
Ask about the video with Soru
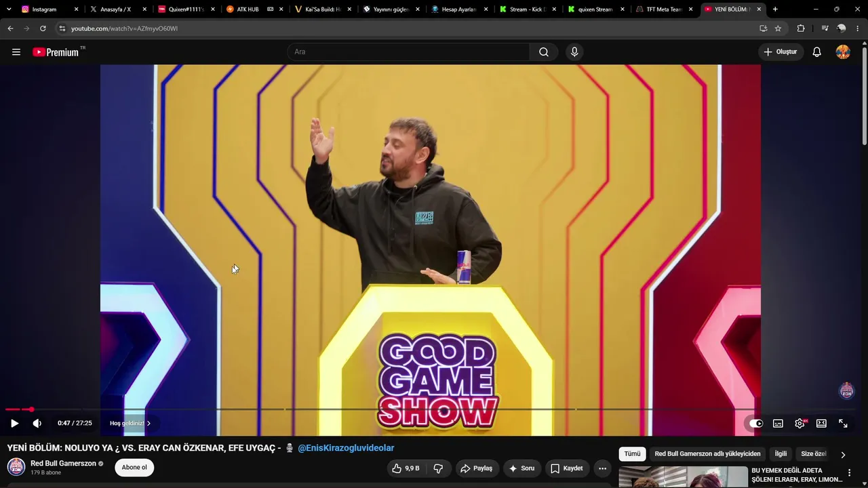(x=521, y=468)
